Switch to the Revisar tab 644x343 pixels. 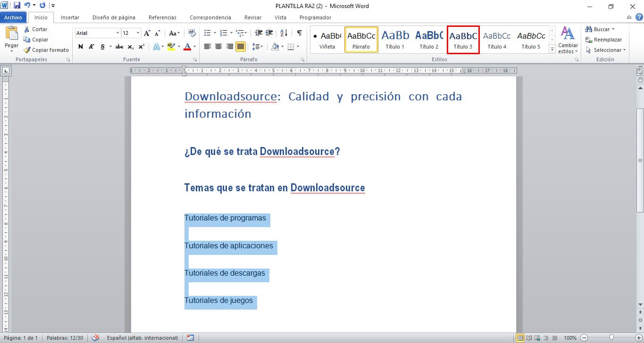(253, 17)
